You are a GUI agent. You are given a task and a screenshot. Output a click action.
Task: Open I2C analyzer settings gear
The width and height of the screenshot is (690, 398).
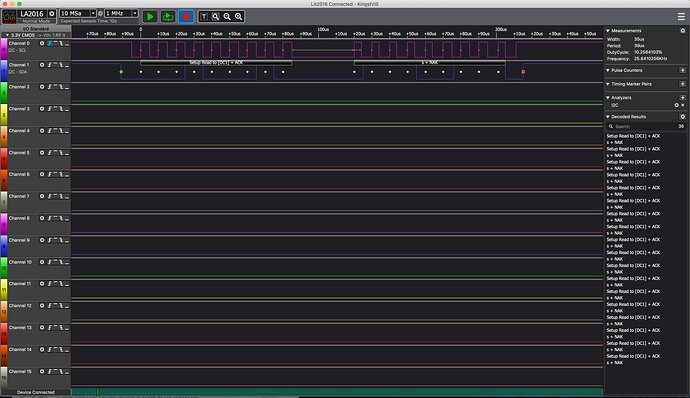click(676, 105)
